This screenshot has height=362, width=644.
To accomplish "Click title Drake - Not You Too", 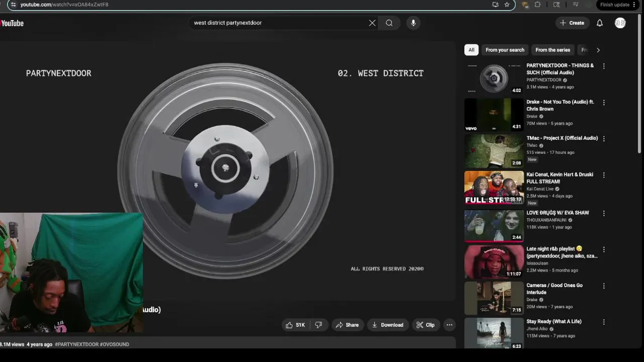I will click(560, 105).
